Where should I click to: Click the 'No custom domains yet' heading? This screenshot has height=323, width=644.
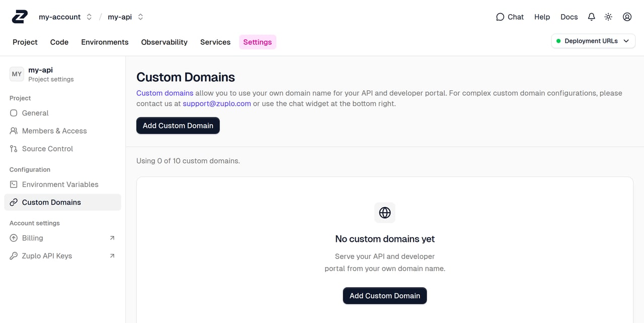click(x=385, y=239)
